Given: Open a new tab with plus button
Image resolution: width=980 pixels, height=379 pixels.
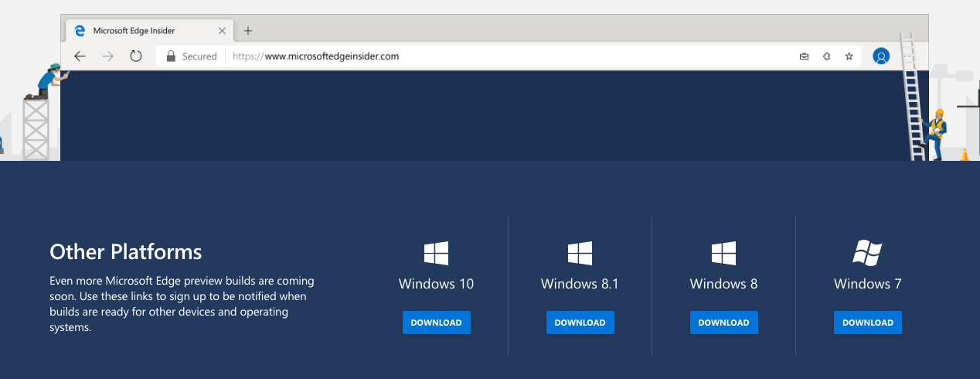Looking at the screenshot, I should 247,31.
